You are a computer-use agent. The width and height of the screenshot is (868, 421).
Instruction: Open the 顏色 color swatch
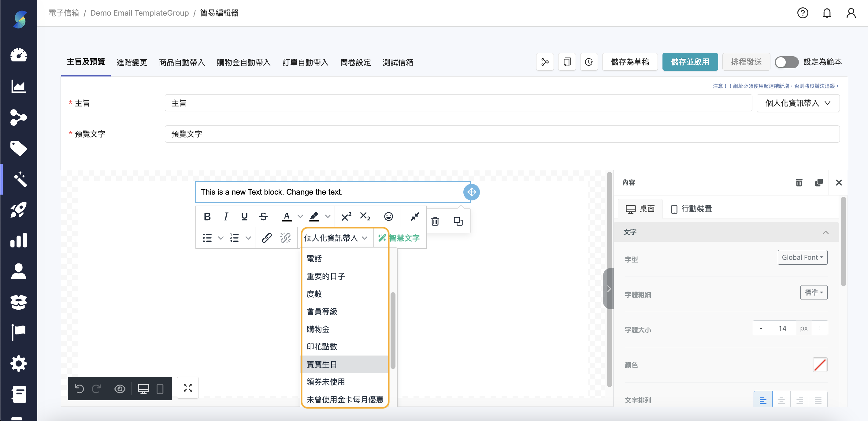pyautogui.click(x=820, y=365)
